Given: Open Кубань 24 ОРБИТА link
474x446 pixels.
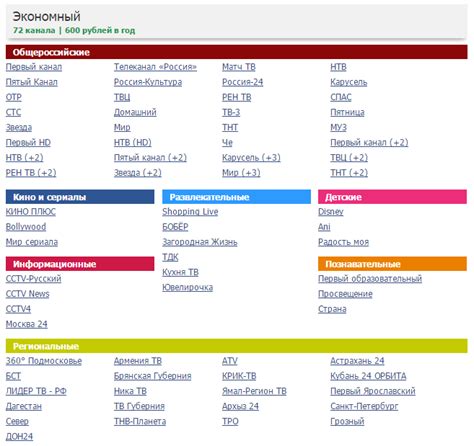Looking at the screenshot, I should [x=368, y=376].
